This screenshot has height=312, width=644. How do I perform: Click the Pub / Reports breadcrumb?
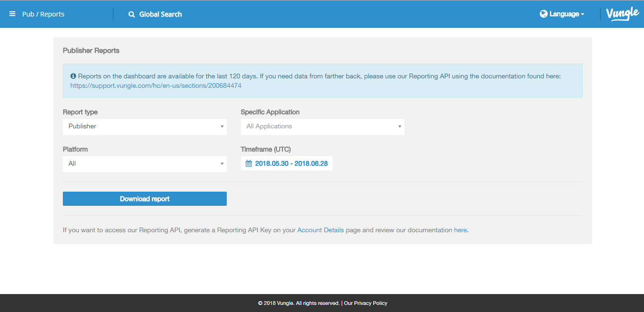43,14
